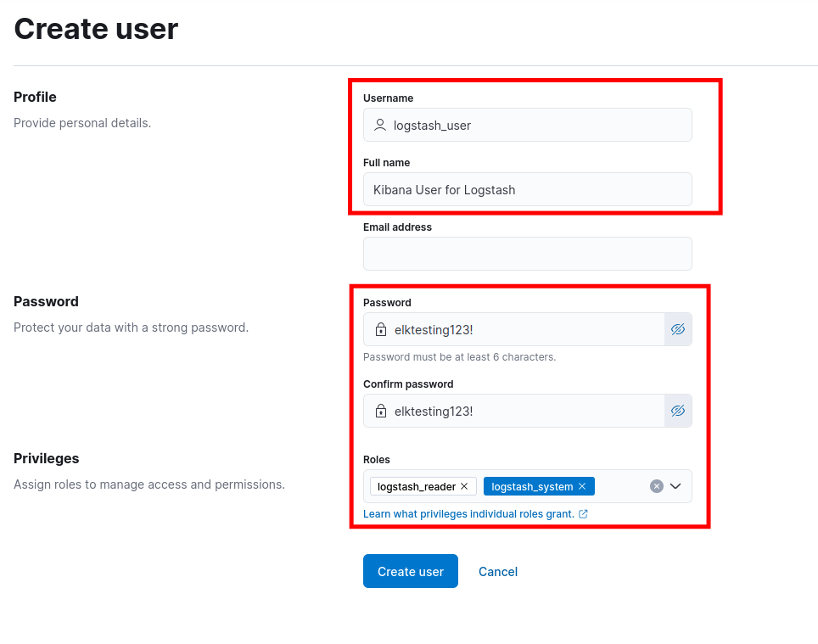Click the lock icon in Password field
The height and width of the screenshot is (644, 818).
pos(381,329)
